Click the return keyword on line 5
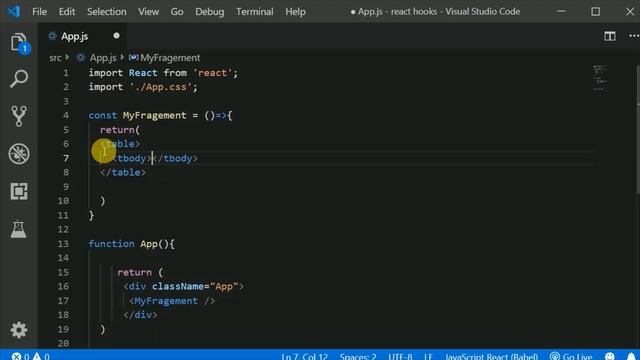The width and height of the screenshot is (640, 360). coord(117,130)
